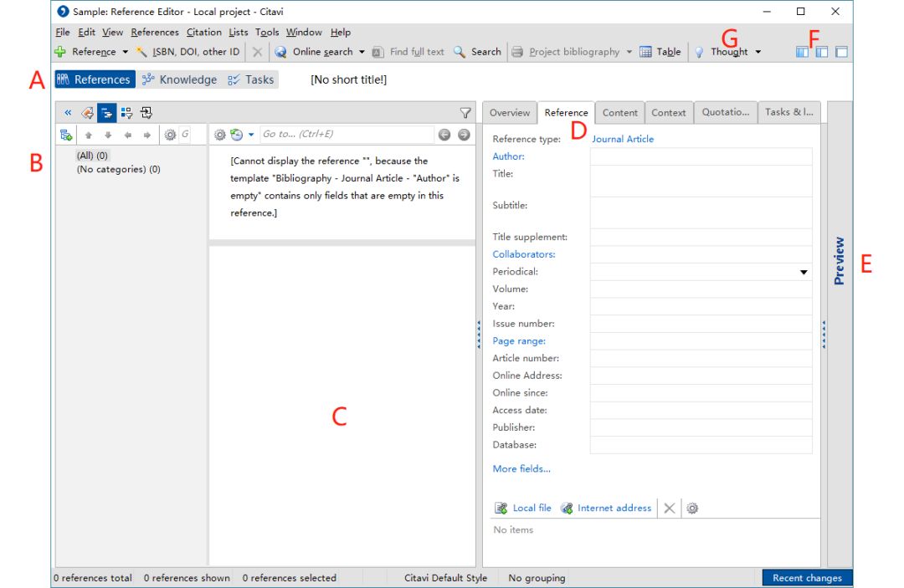The height and width of the screenshot is (588, 904).
Task: Click the locations gear icon
Action: point(692,509)
